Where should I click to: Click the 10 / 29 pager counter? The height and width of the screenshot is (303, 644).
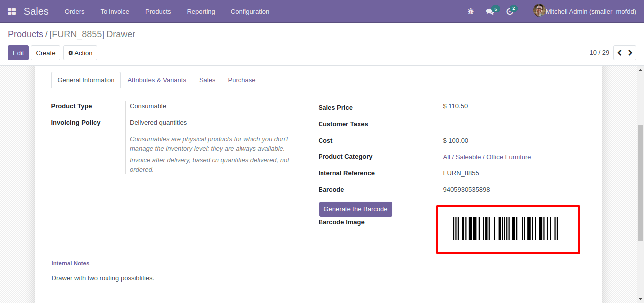[x=599, y=53]
